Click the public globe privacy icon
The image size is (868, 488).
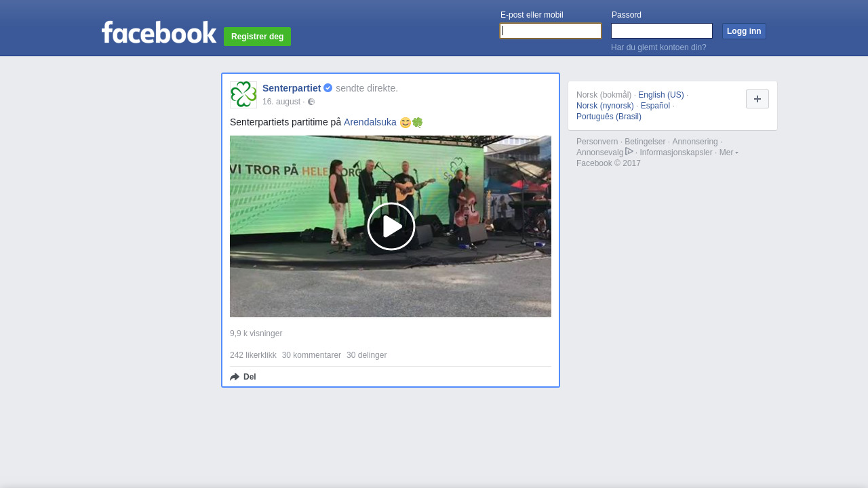coord(311,102)
